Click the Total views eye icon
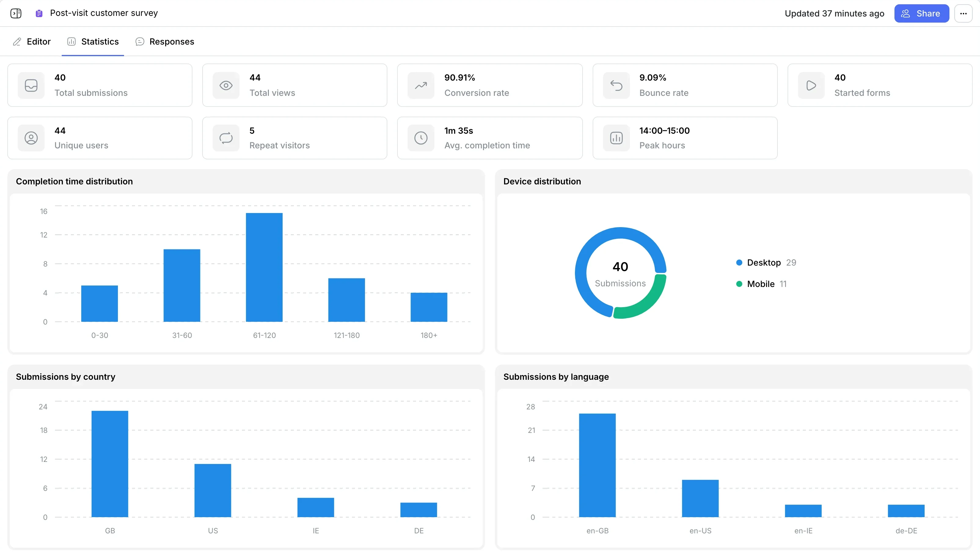Viewport: 980px width, 555px height. pyautogui.click(x=226, y=85)
